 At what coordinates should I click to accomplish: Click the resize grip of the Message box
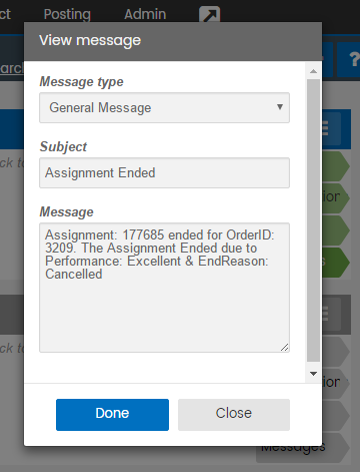284,348
